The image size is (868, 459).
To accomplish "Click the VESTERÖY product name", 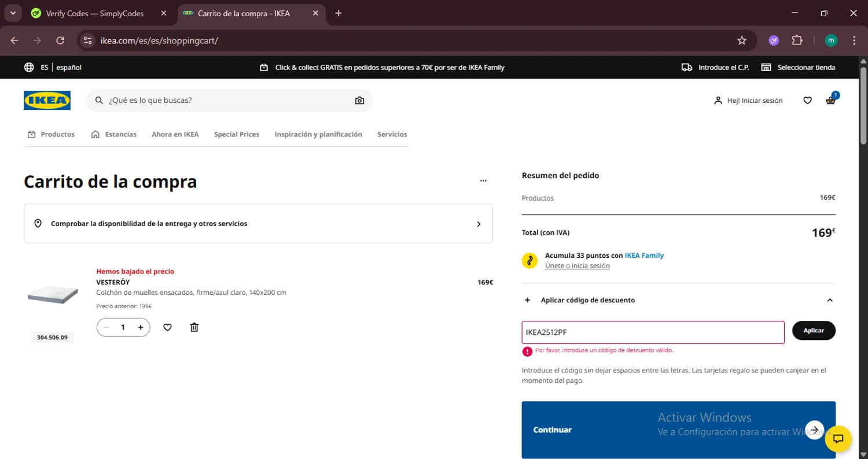I will [x=112, y=283].
